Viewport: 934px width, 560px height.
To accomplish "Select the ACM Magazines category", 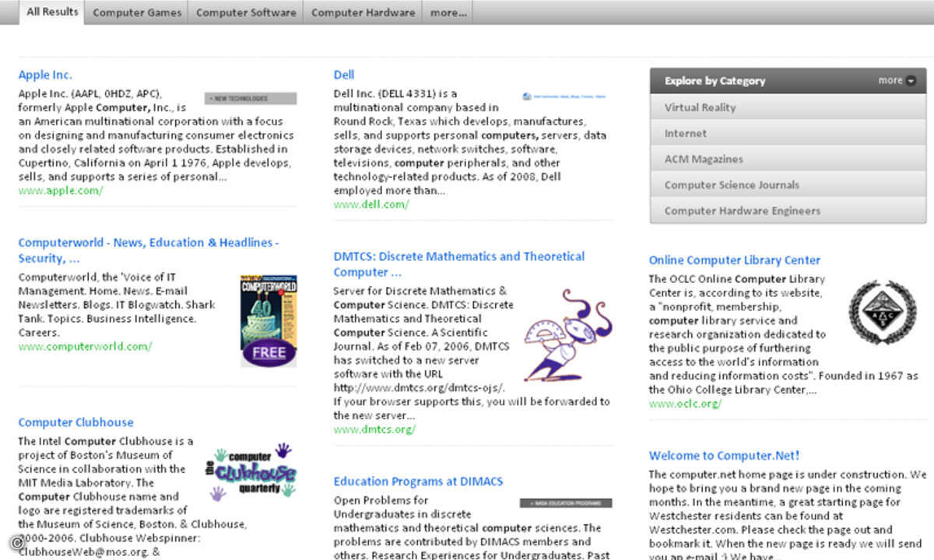I will tap(788, 159).
